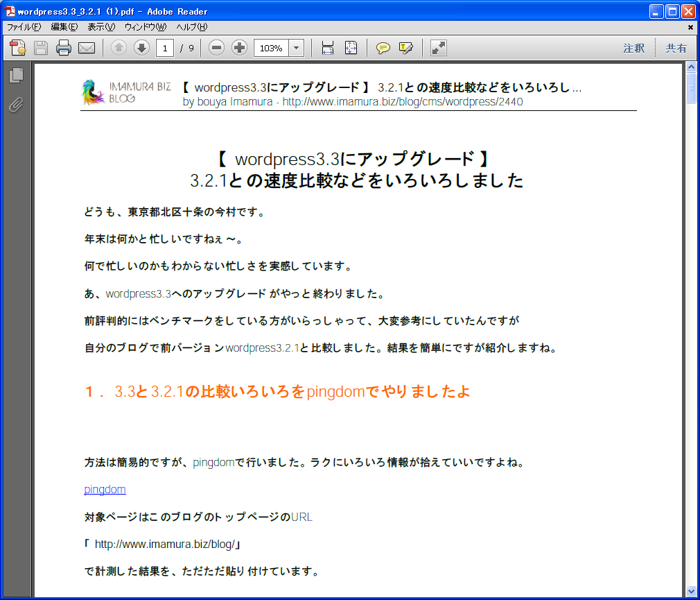
Task: Click the vertical scrollbar thumb
Action: tap(691, 88)
